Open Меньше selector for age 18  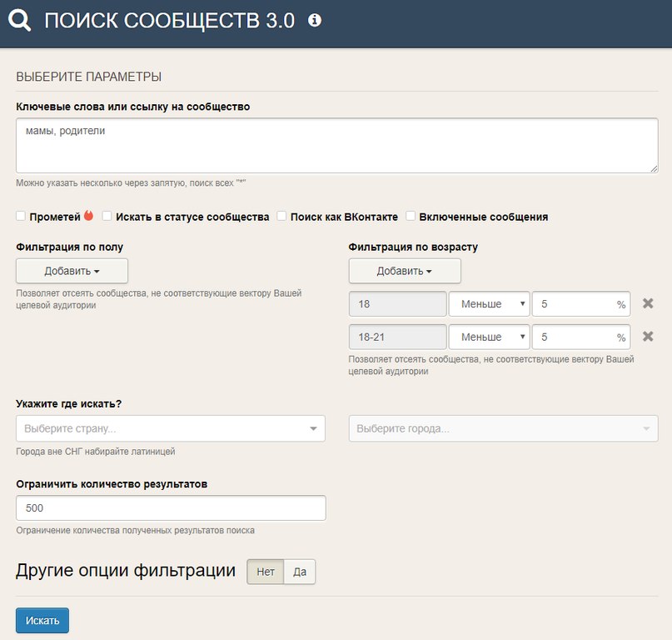click(489, 304)
